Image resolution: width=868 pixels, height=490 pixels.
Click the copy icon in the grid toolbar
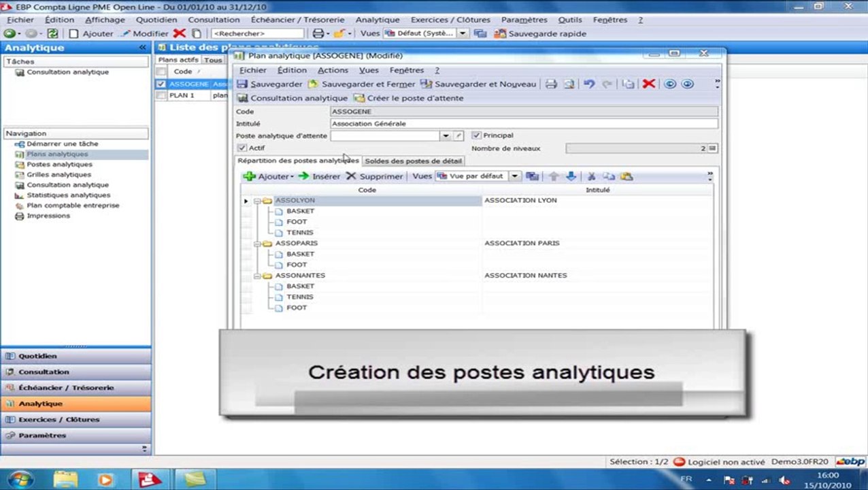click(609, 176)
